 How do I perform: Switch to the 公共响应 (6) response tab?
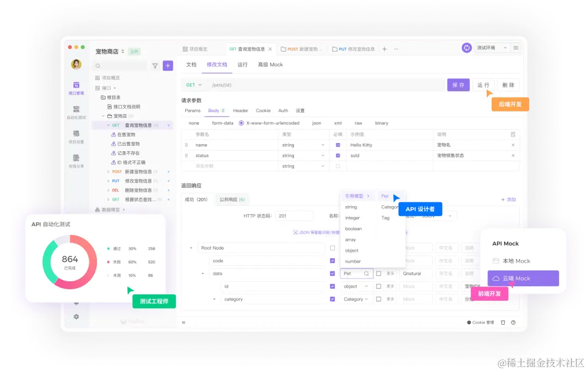(232, 199)
